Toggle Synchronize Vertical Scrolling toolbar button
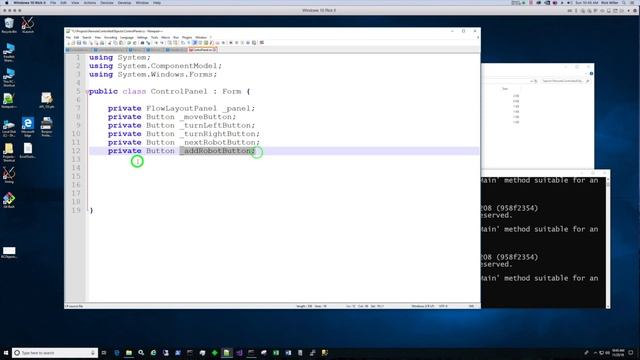This screenshot has height=360, width=640. click(169, 42)
